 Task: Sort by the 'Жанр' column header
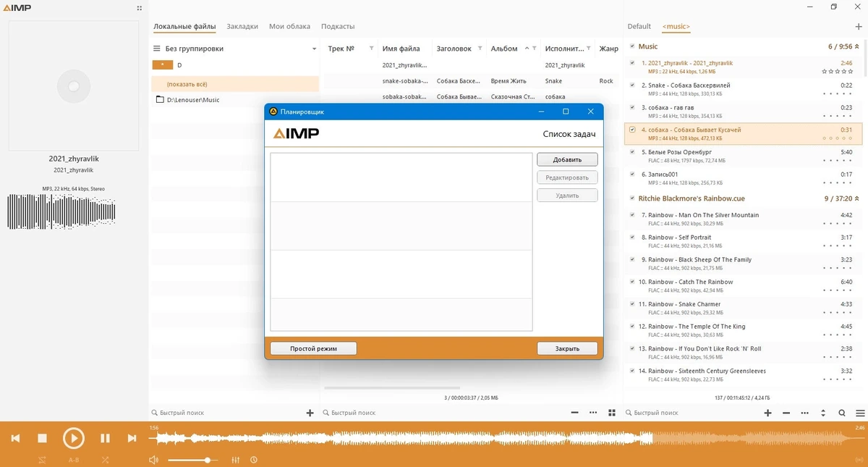tap(609, 49)
